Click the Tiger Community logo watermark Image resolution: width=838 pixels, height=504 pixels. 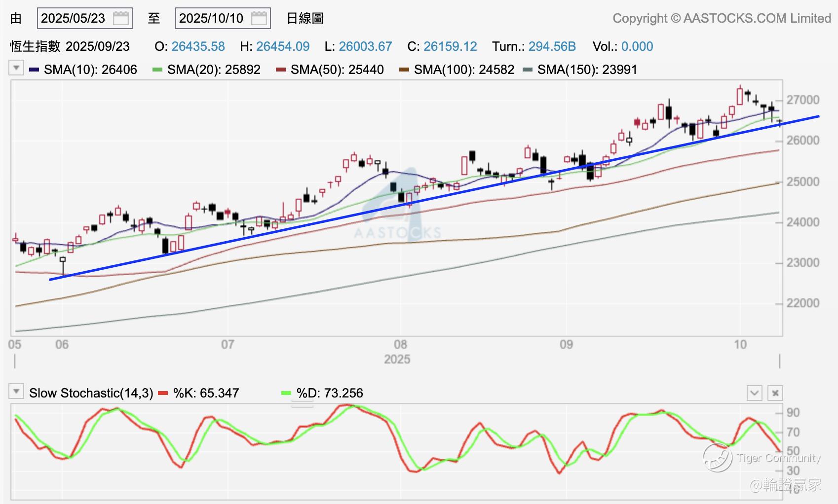[x=718, y=457]
